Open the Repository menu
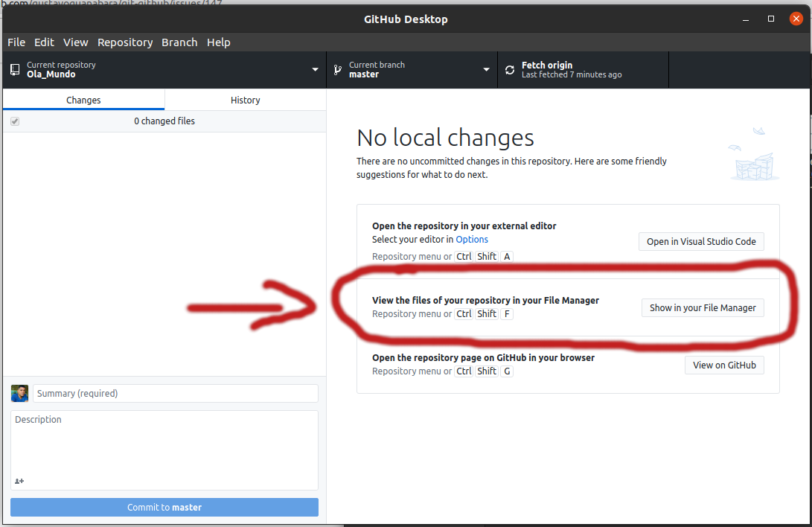The image size is (812, 527). click(x=125, y=42)
